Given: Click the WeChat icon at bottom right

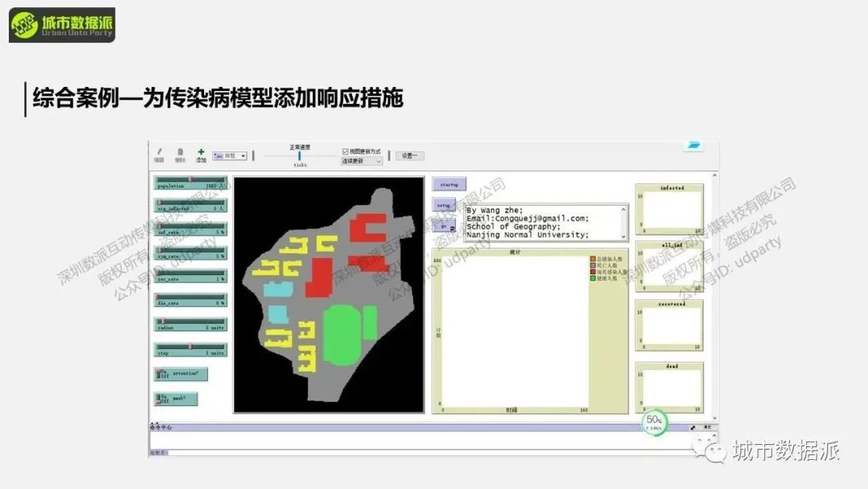Looking at the screenshot, I should tap(710, 449).
